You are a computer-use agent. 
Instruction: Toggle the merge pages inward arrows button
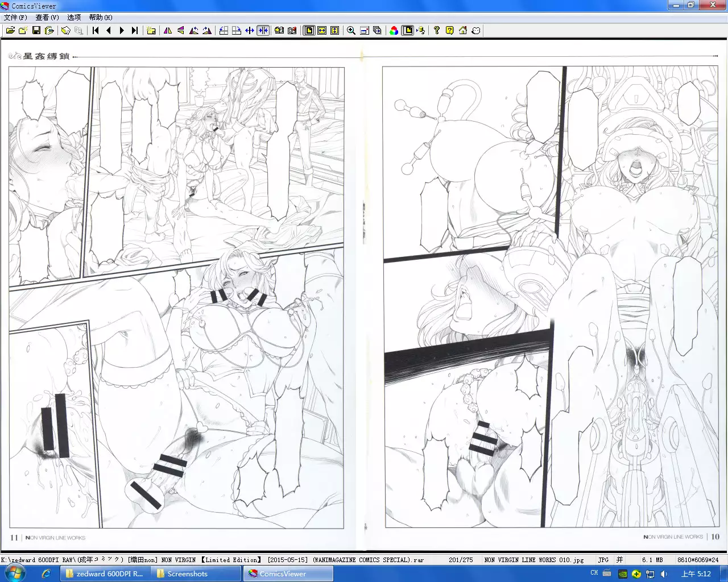coord(263,31)
